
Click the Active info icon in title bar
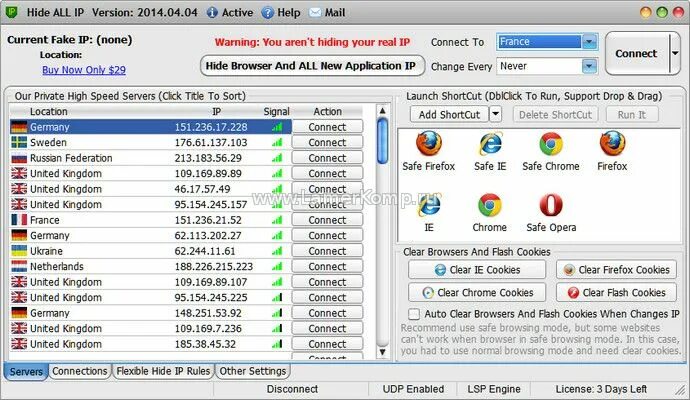click(212, 12)
